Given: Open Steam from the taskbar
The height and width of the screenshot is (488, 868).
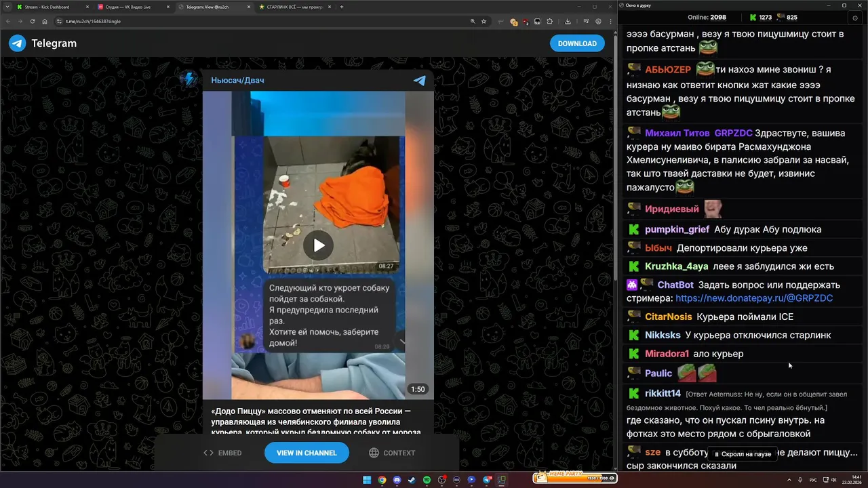Looking at the screenshot, I should click(x=412, y=480).
